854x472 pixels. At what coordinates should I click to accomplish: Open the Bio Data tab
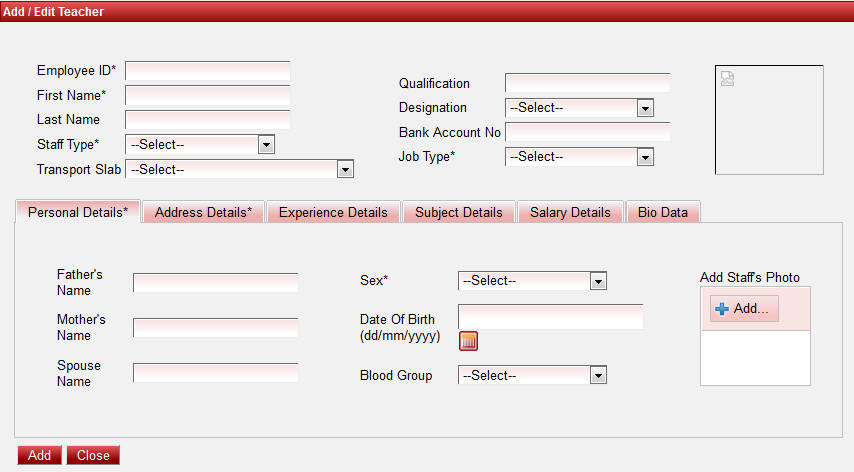click(663, 213)
